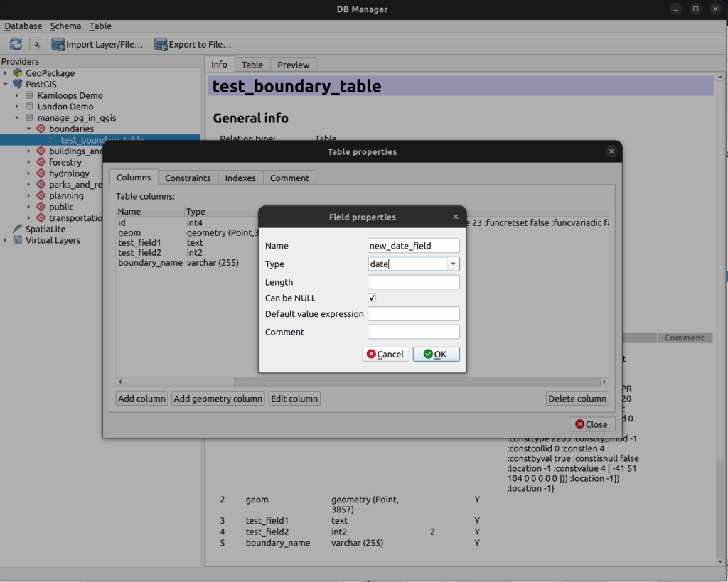
Task: Toggle the Can be NULL checkbox
Action: pyautogui.click(x=372, y=298)
